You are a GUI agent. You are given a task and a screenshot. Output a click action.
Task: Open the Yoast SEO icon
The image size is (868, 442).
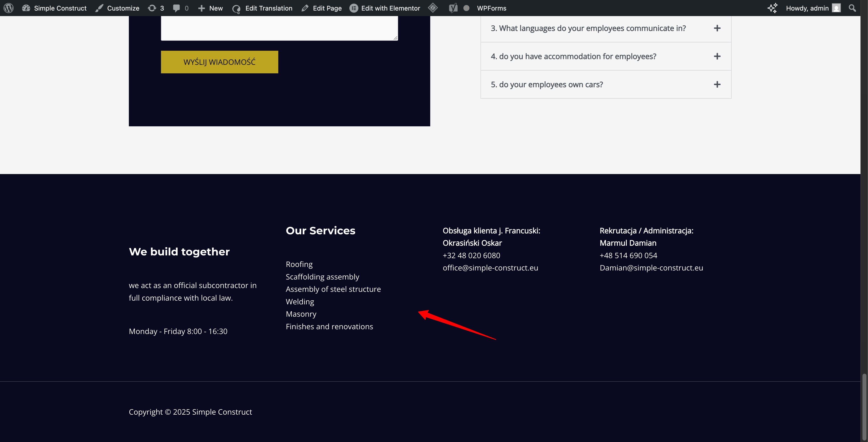pos(453,8)
